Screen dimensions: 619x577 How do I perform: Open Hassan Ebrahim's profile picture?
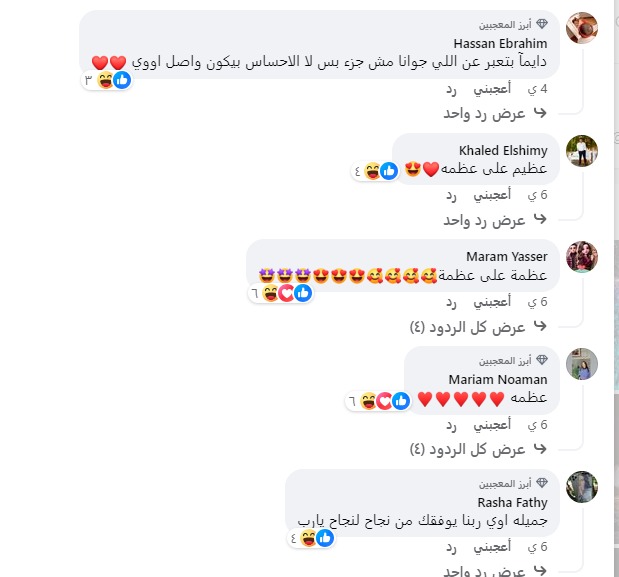582,28
